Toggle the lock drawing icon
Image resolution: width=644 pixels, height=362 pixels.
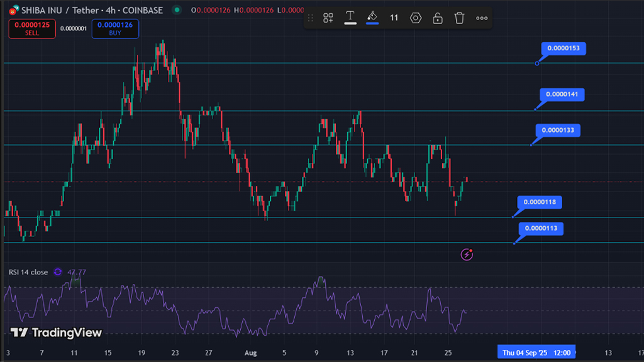[x=438, y=18]
